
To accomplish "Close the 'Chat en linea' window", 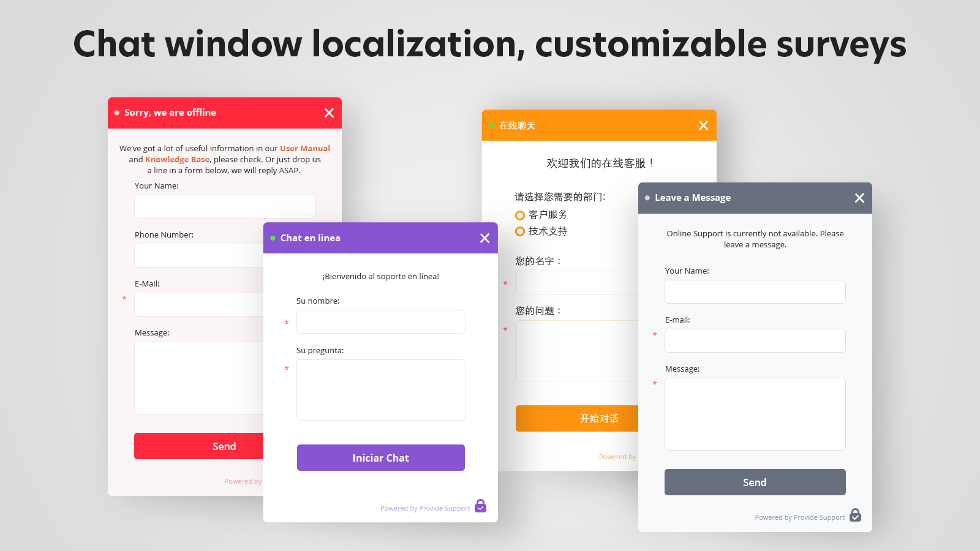I will pos(484,238).
